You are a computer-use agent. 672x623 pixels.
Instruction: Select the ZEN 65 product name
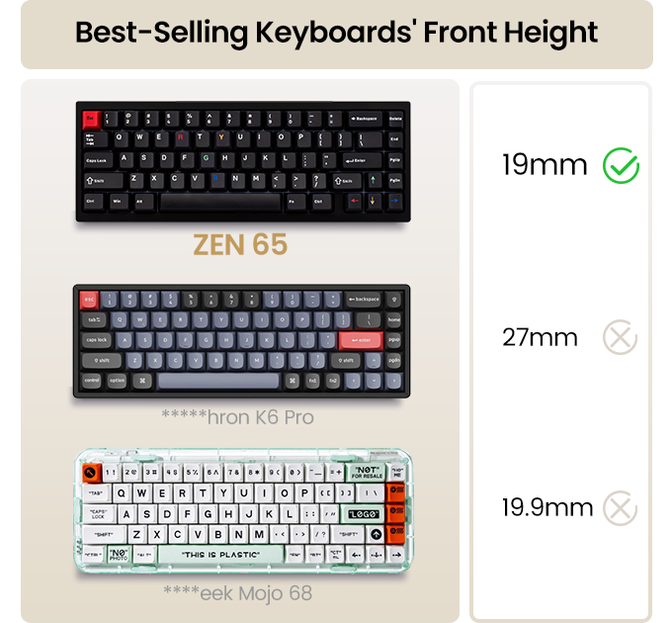tap(240, 244)
